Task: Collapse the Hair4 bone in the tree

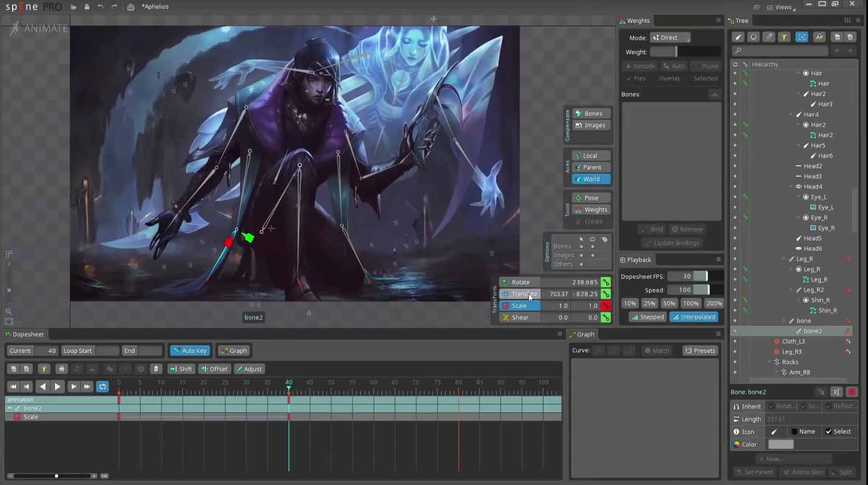Action: tap(791, 115)
